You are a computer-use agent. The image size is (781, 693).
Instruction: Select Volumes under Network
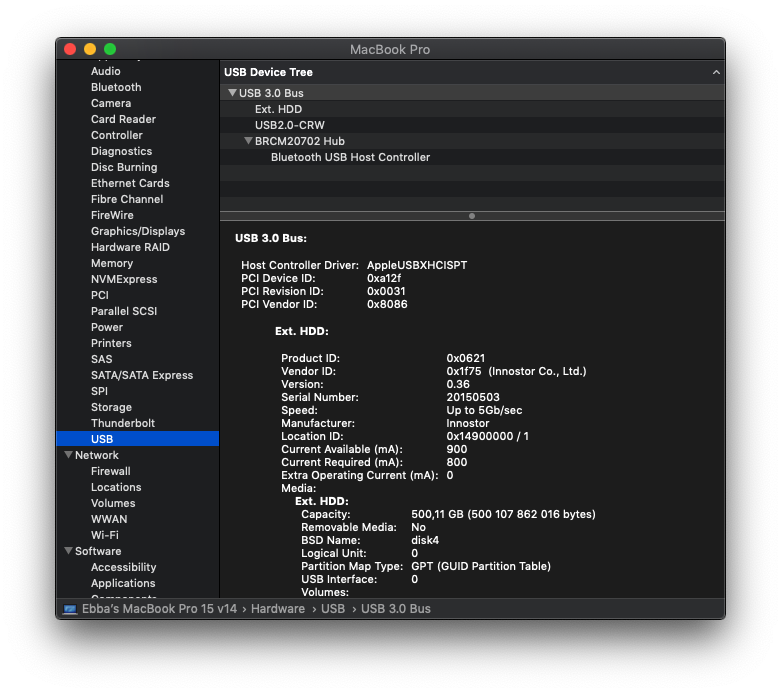pyautogui.click(x=113, y=503)
